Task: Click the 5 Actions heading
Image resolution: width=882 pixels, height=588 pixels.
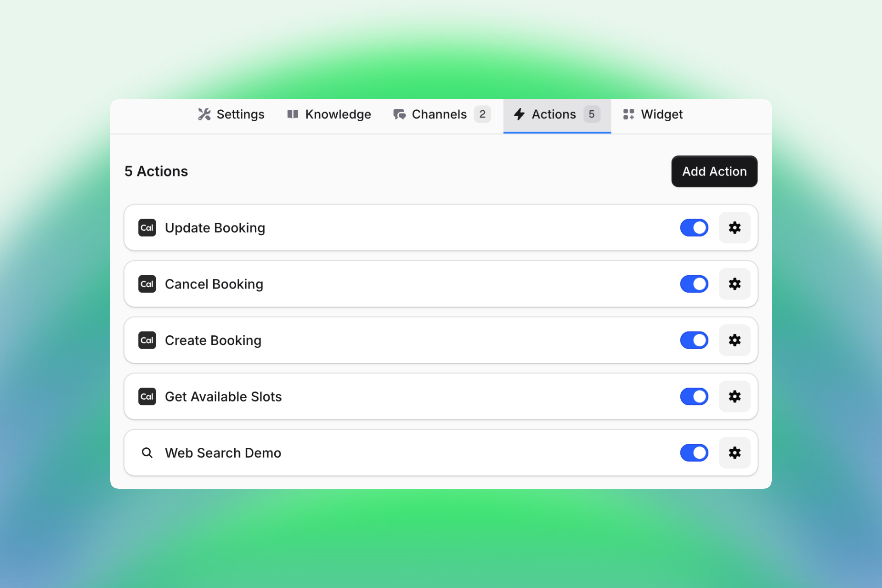Action: 156,171
